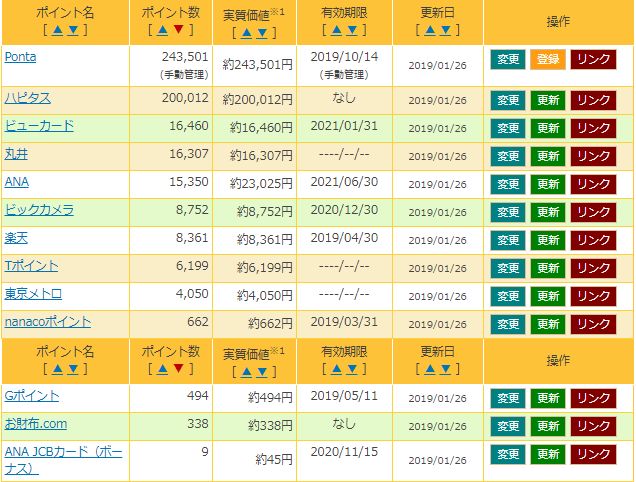Sort 更新日 descending in top header
Viewport: 636px width, 482px height.
pos(445,30)
